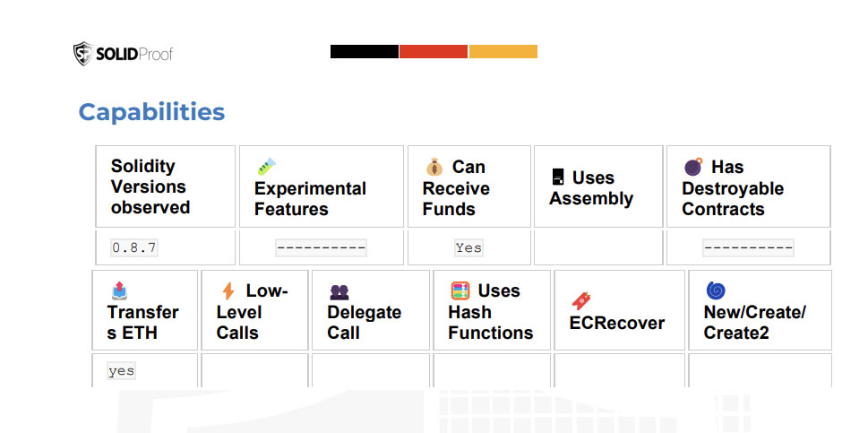Select the 0.8.7 Solidity version value
The height and width of the screenshot is (433, 868).
pos(134,247)
